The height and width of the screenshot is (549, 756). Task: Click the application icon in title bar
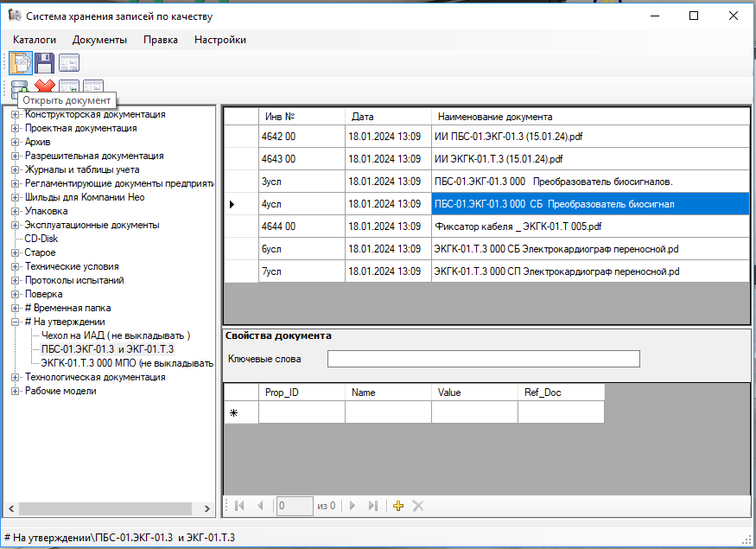[15, 16]
